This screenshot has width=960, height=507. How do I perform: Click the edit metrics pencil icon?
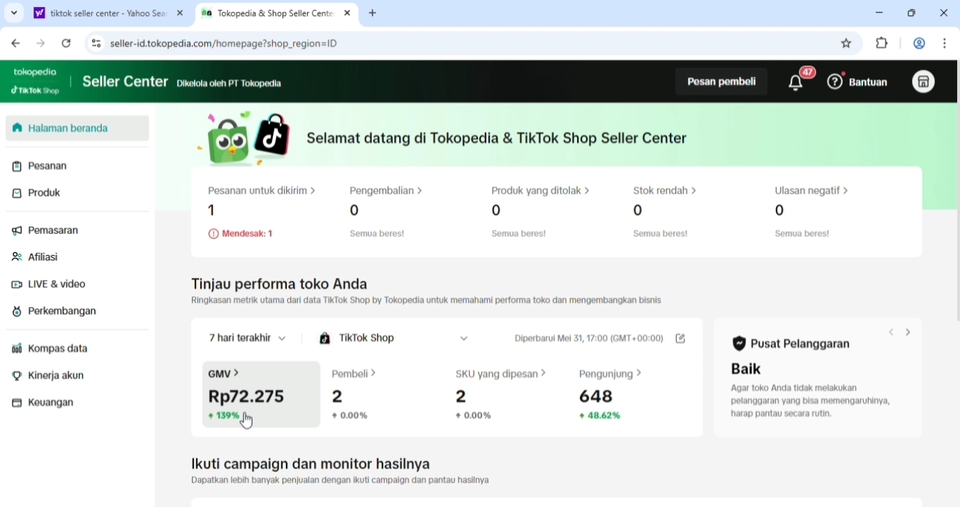[680, 338]
